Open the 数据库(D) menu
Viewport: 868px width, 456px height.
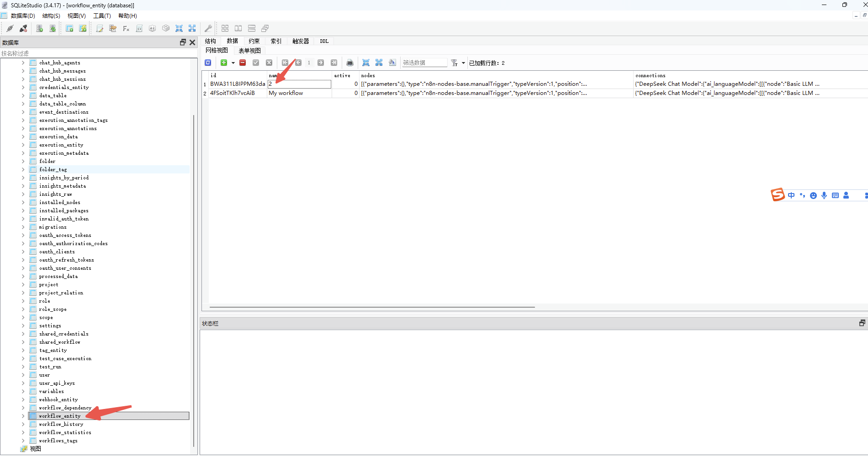[x=23, y=16]
